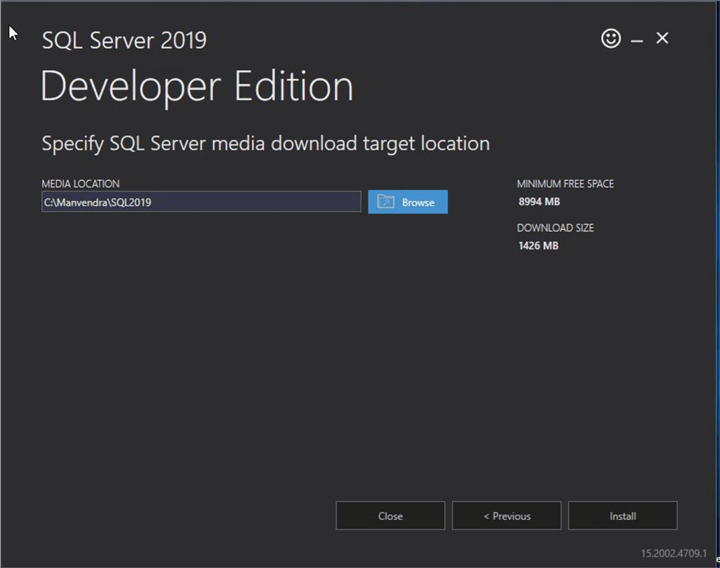Select the 1426 MB download size value

point(538,246)
